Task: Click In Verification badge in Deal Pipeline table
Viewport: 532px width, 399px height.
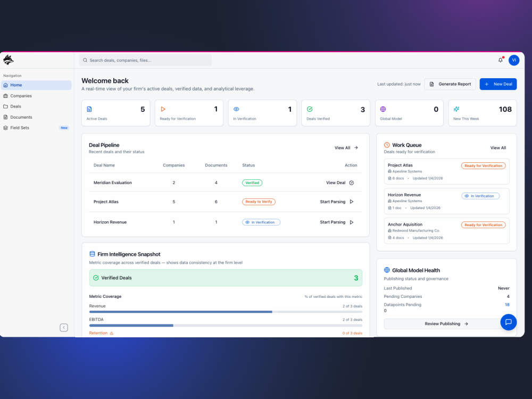Action: pyautogui.click(x=261, y=222)
